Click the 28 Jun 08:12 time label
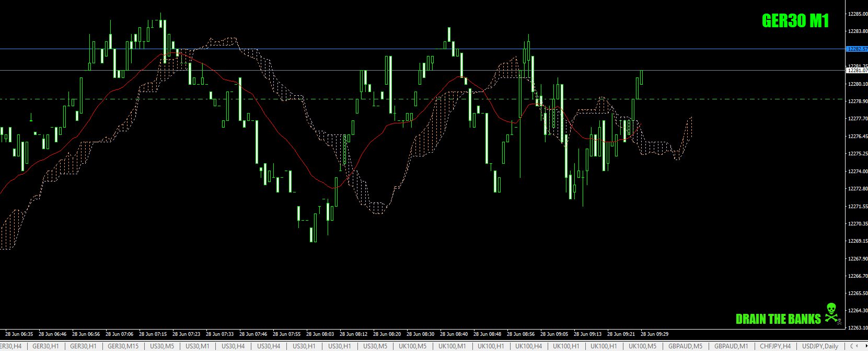868x351 pixels. click(354, 334)
